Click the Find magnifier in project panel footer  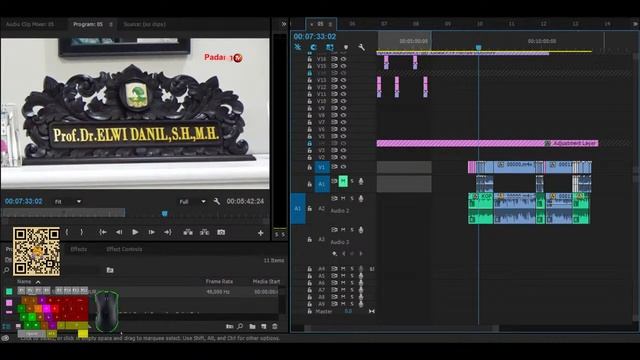click(240, 326)
